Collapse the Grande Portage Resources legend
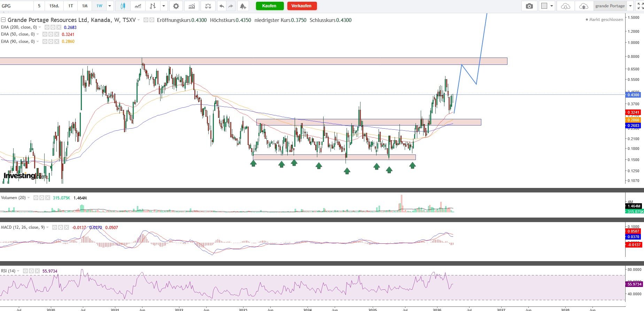Viewport: 644px width, 311px height. tap(3, 20)
